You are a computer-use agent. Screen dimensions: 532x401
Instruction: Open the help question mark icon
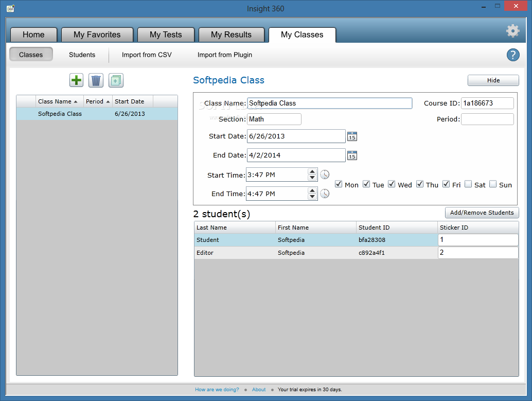coord(513,55)
